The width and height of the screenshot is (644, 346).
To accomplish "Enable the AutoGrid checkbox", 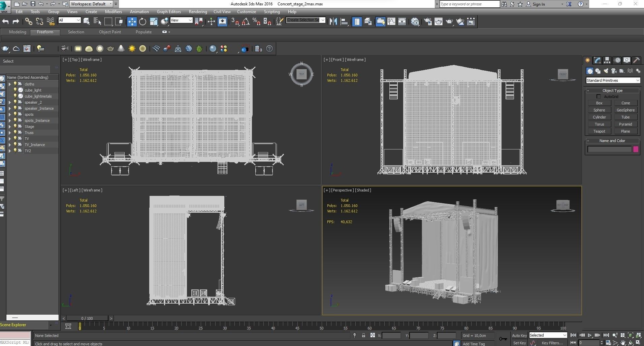I will (599, 97).
